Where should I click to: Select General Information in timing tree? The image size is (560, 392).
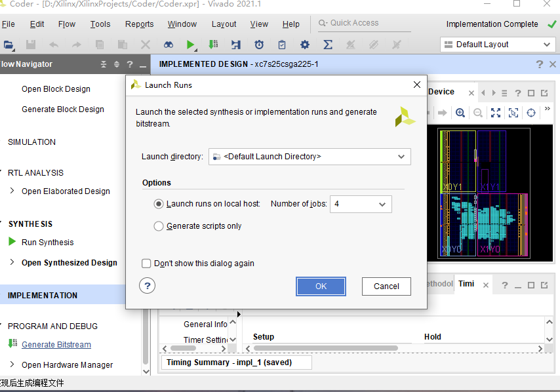tap(205, 324)
